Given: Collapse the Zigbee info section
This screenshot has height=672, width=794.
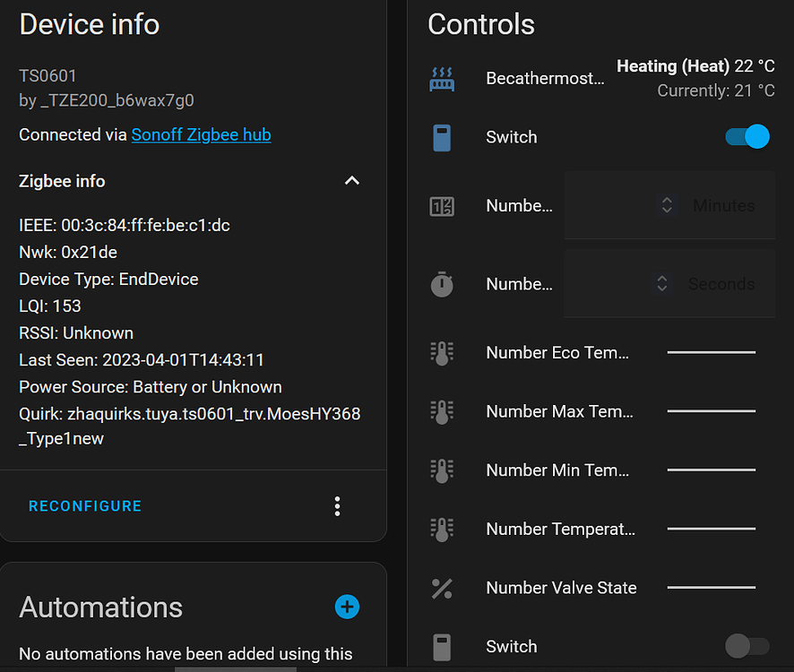Looking at the screenshot, I should click(x=351, y=180).
